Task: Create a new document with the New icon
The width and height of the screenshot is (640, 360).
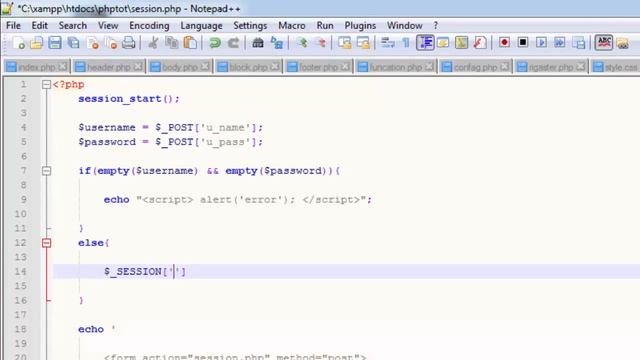Action: (x=18, y=43)
